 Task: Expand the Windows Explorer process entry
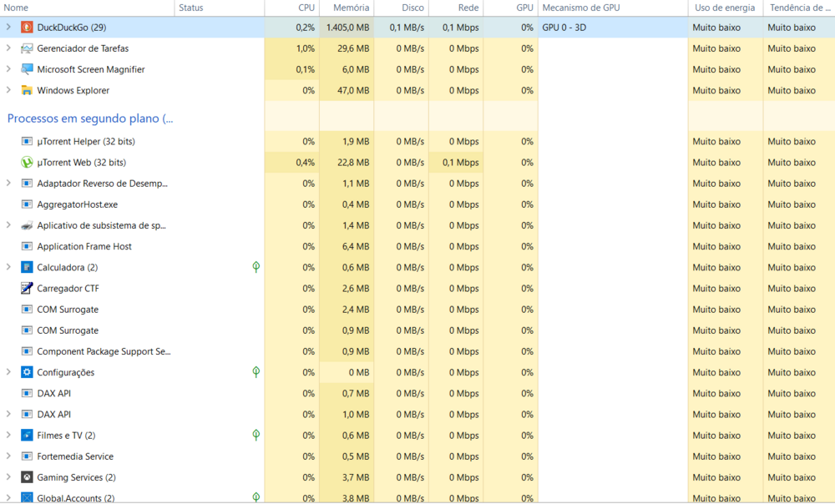(x=8, y=90)
